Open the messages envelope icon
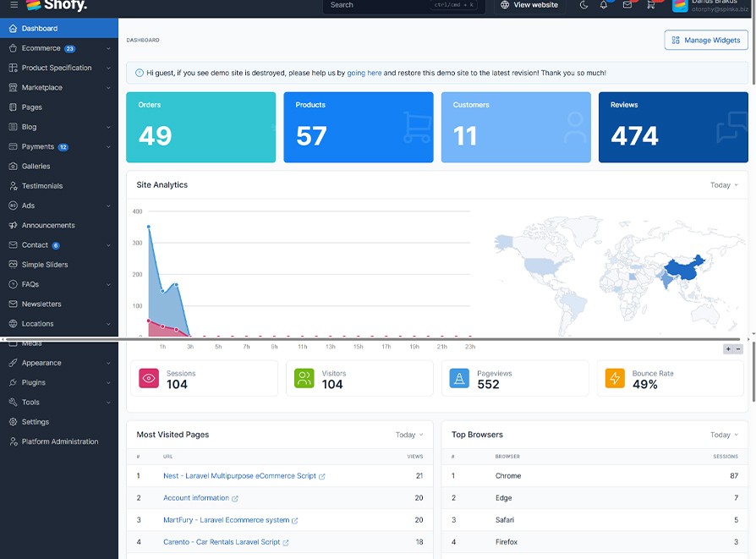756x559 pixels. click(627, 5)
